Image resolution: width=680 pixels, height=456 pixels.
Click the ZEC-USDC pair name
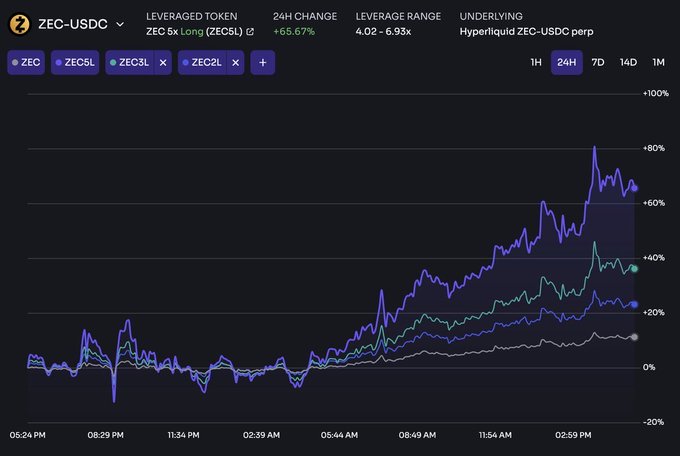pyautogui.click(x=73, y=24)
